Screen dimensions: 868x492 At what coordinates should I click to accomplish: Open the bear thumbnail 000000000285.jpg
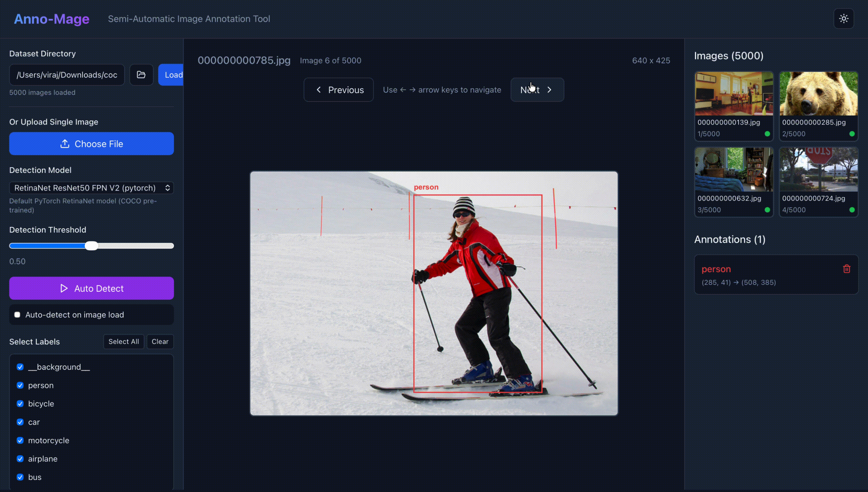(x=818, y=106)
